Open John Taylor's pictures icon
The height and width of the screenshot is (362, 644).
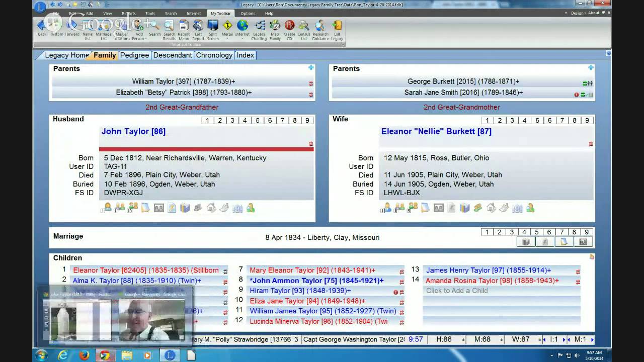click(x=159, y=208)
